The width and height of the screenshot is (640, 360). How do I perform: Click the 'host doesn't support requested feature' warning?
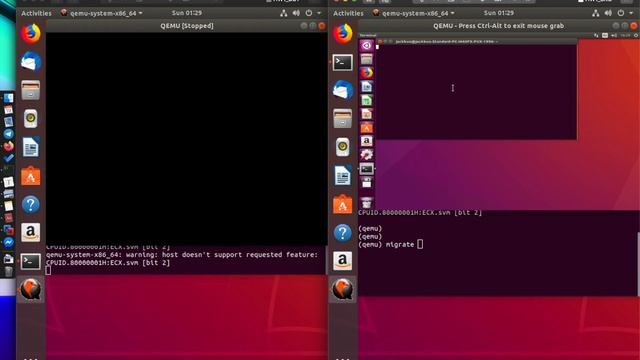182,255
